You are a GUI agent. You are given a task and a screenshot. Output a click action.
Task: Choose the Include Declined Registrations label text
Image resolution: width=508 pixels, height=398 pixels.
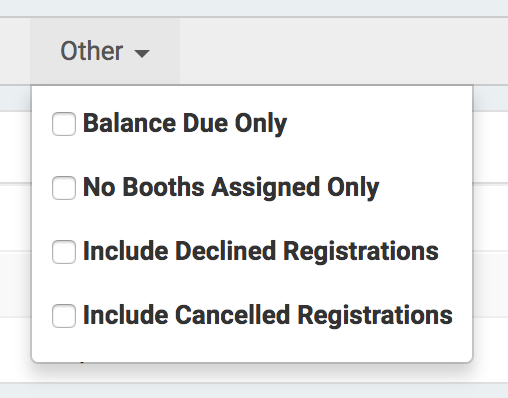pos(261,252)
